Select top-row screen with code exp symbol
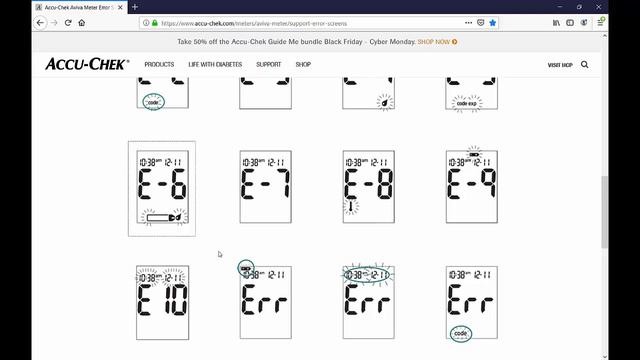Viewport: 640px width, 360px height. coord(472,94)
